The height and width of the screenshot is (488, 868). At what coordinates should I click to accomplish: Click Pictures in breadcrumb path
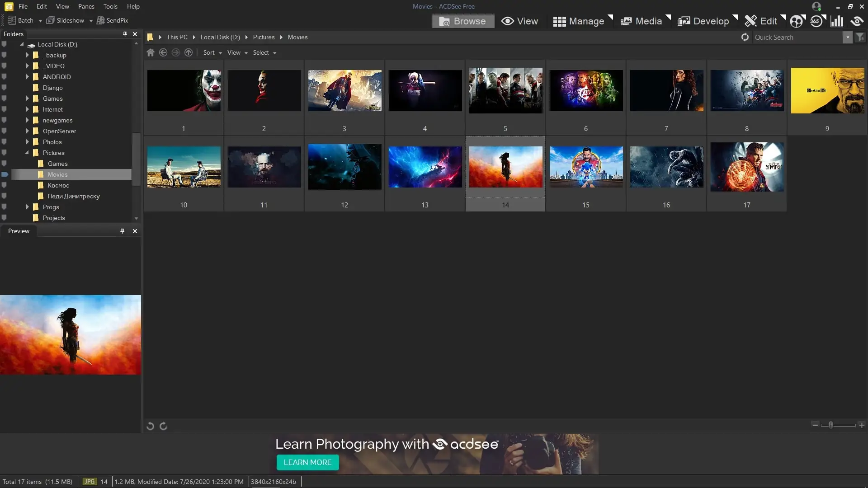[264, 37]
